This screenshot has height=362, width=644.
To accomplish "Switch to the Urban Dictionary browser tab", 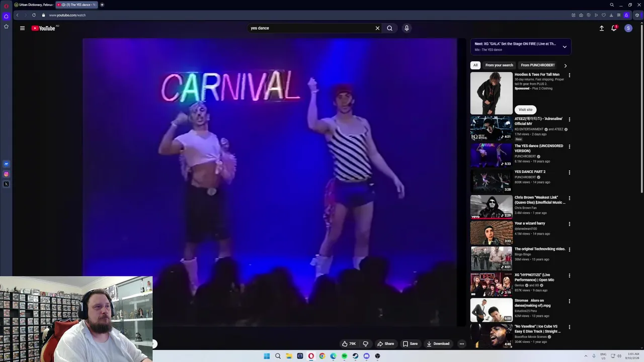I will (x=34, y=5).
